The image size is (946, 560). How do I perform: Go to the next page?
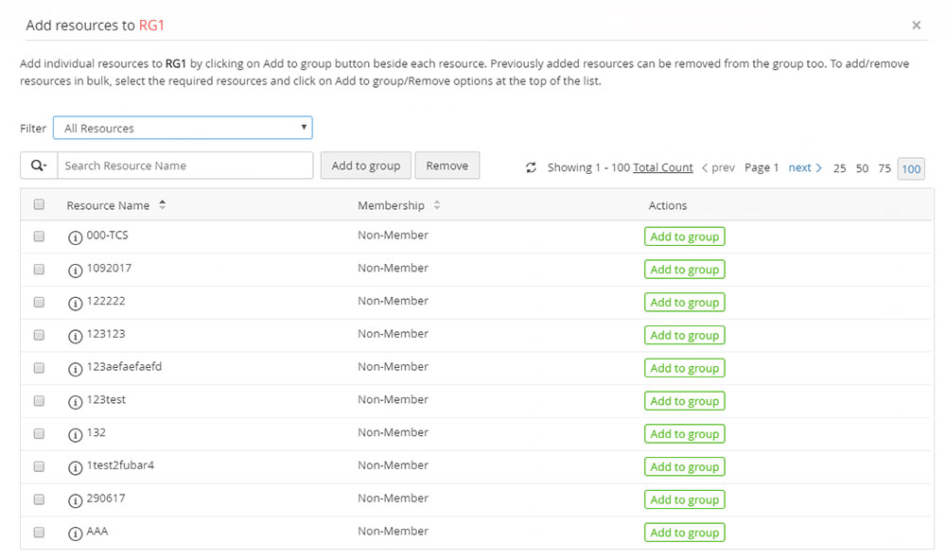point(805,167)
